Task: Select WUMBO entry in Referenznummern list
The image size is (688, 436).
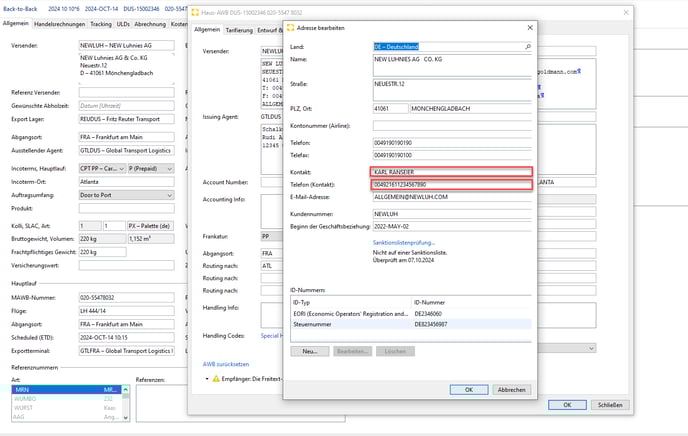Action: click(66, 399)
